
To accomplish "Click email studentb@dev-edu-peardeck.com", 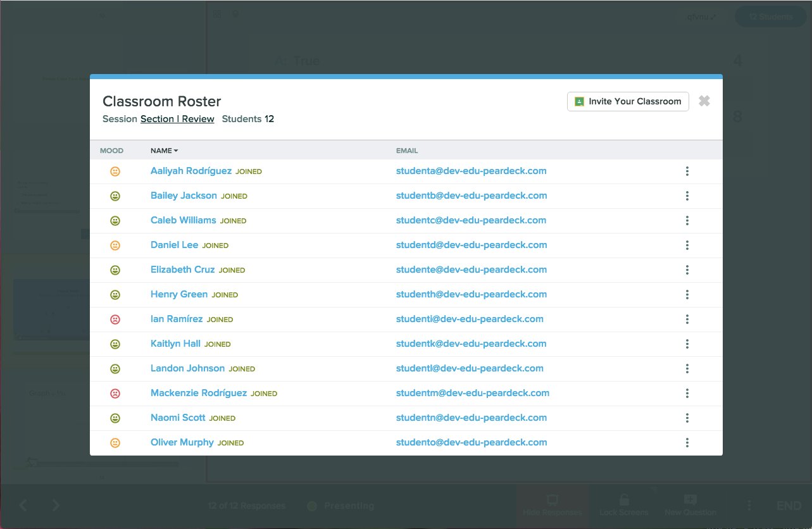I will coord(472,196).
